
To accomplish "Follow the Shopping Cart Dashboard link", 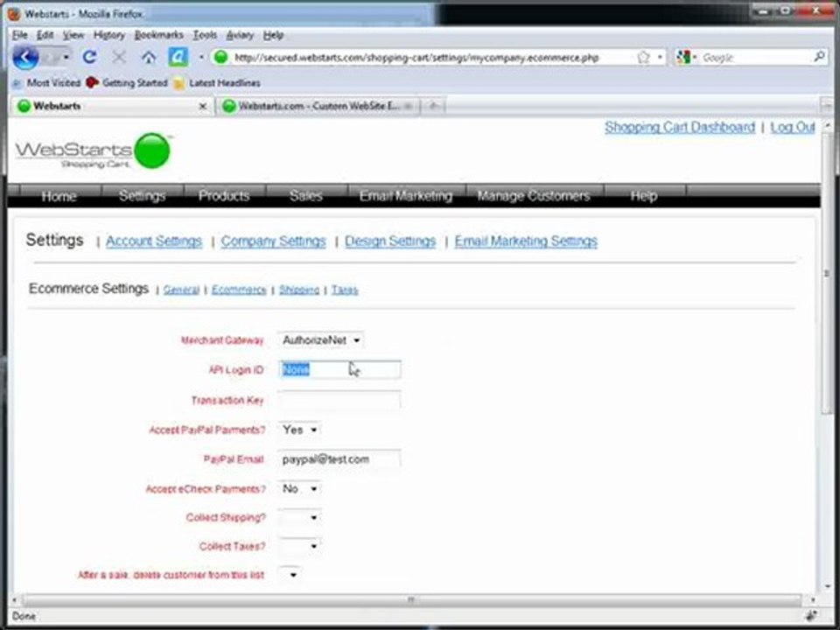I will click(680, 127).
